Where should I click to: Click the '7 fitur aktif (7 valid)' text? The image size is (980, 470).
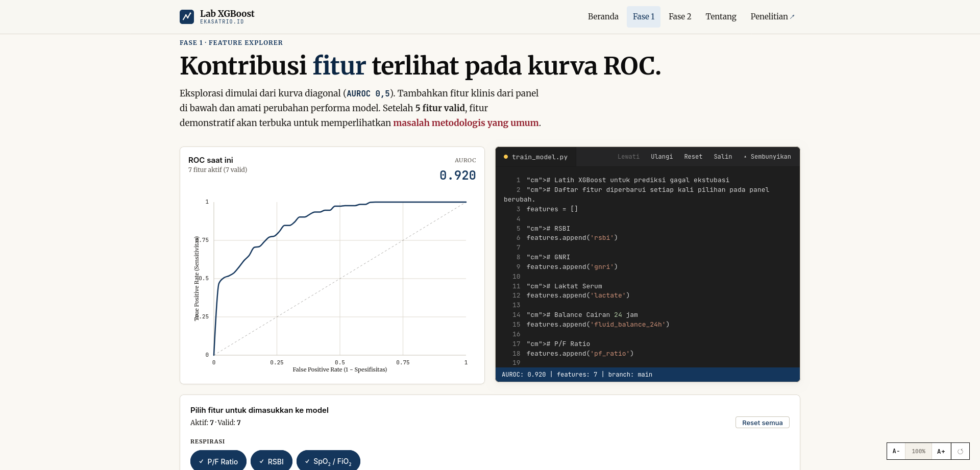(x=217, y=170)
